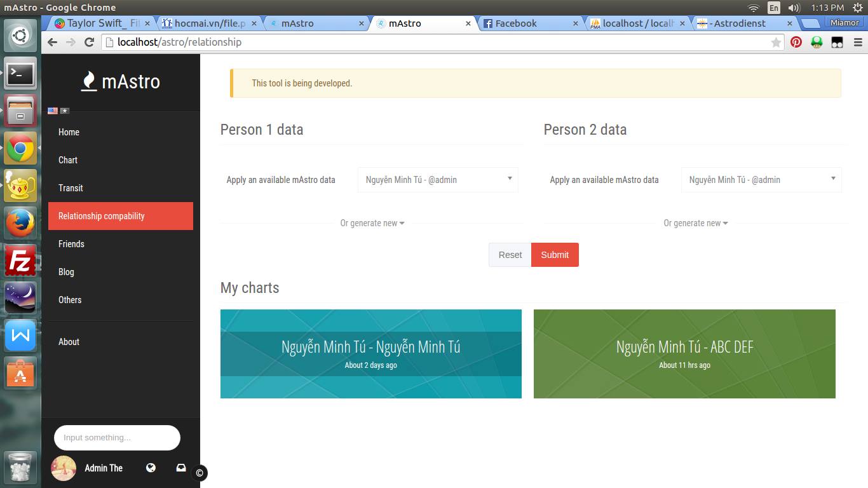Open the Chrome hamburger menu

[x=858, y=42]
